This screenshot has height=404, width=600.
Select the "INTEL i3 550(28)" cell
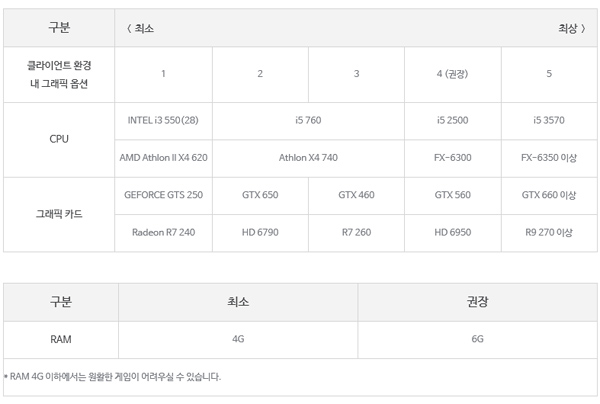(x=163, y=120)
